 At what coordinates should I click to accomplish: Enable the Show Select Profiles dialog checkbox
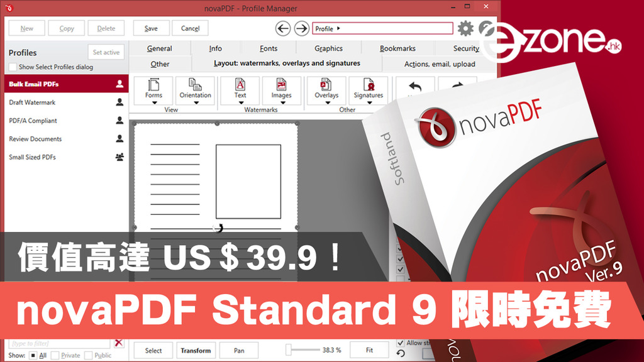tap(11, 67)
